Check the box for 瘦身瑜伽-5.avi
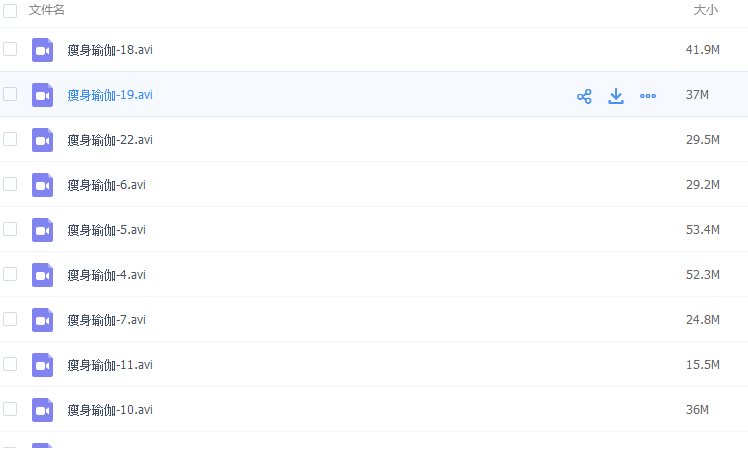This screenshot has width=748, height=471. 10,229
